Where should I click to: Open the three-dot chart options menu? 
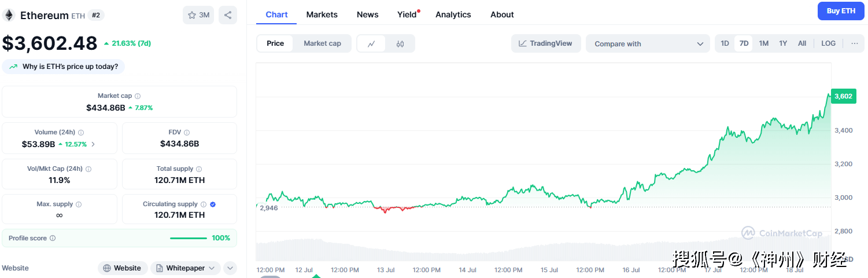pos(855,43)
